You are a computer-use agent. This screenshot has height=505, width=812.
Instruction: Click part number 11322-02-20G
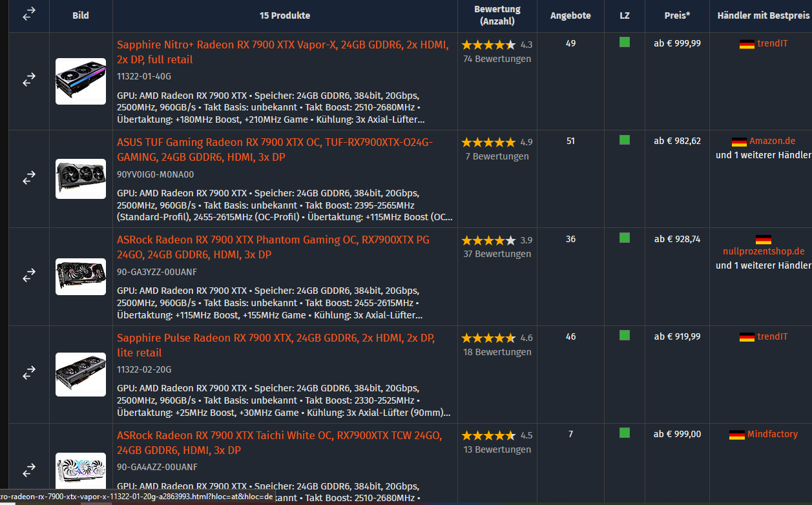point(144,369)
